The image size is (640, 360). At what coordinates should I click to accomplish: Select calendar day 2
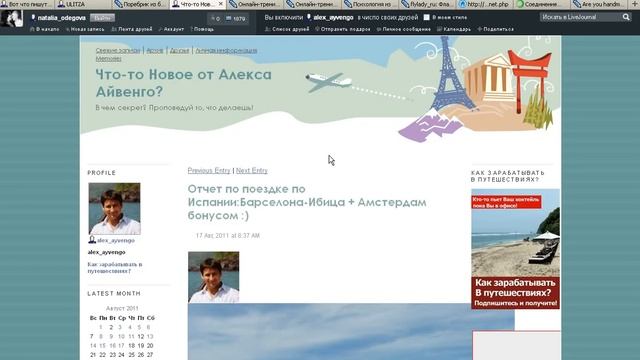click(111, 327)
